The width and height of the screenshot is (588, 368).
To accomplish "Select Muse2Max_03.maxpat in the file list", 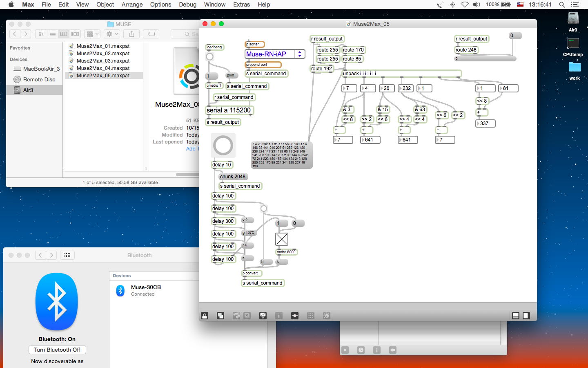I will coord(103,61).
